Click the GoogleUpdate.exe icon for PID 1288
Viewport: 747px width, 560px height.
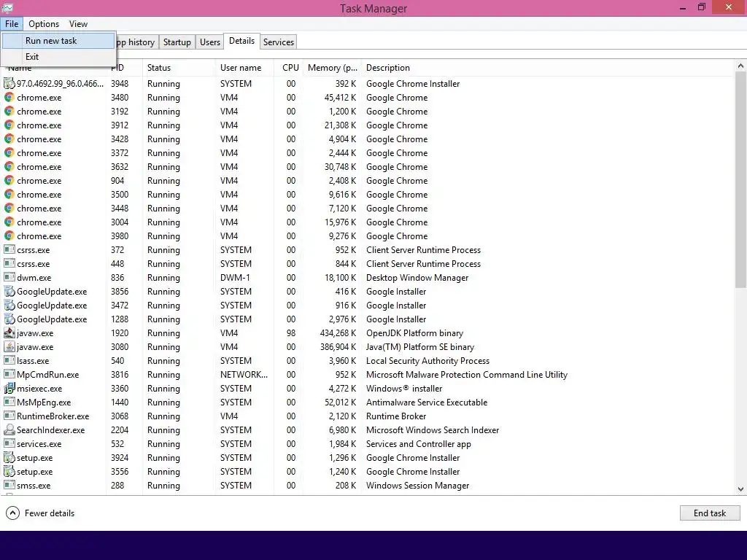(x=9, y=319)
